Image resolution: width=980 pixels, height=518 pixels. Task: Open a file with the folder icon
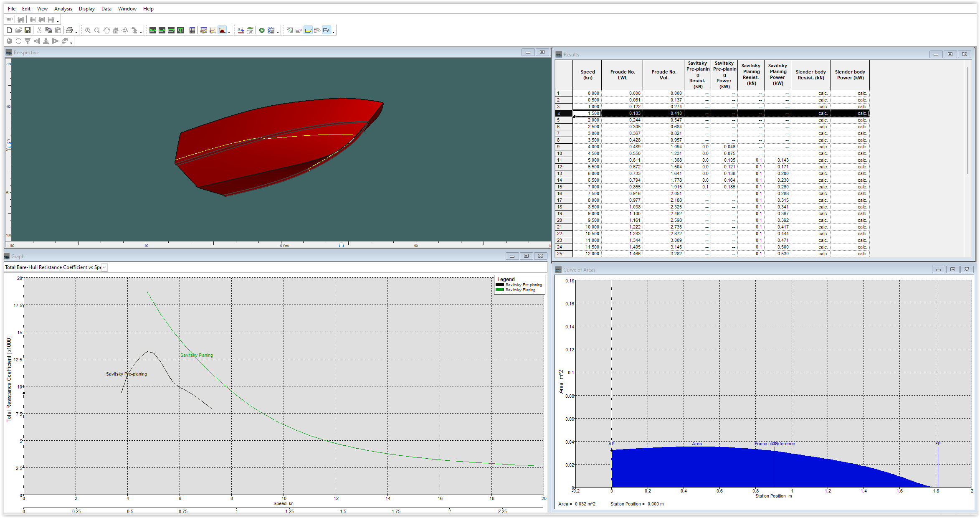point(18,30)
